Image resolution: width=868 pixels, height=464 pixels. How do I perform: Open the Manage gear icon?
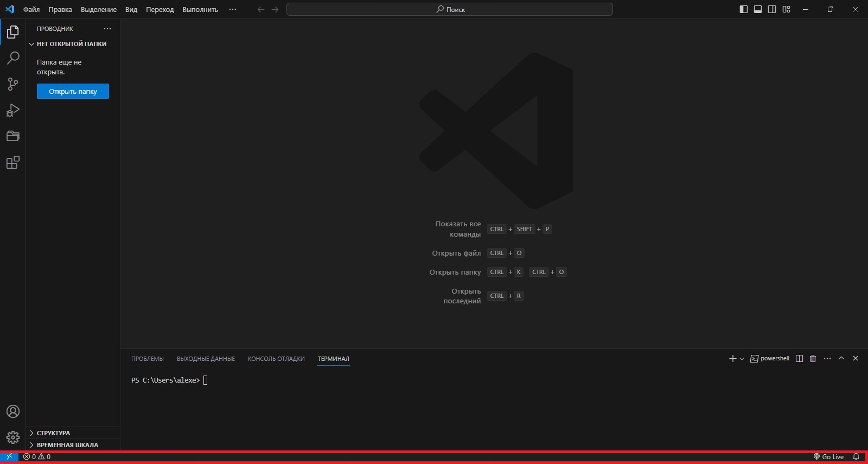pyautogui.click(x=13, y=437)
